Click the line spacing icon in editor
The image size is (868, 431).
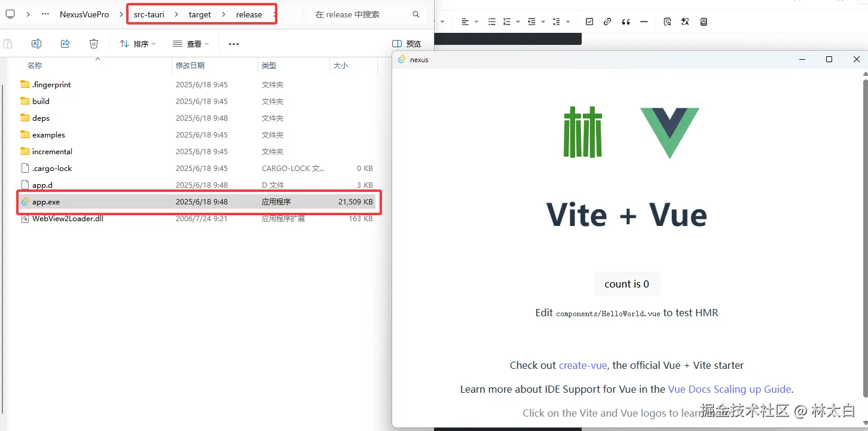pos(557,22)
